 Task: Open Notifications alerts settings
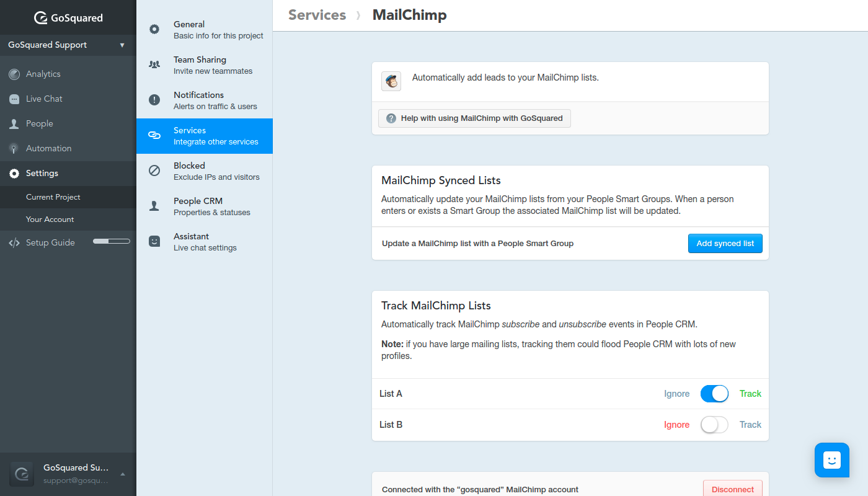coord(205,100)
